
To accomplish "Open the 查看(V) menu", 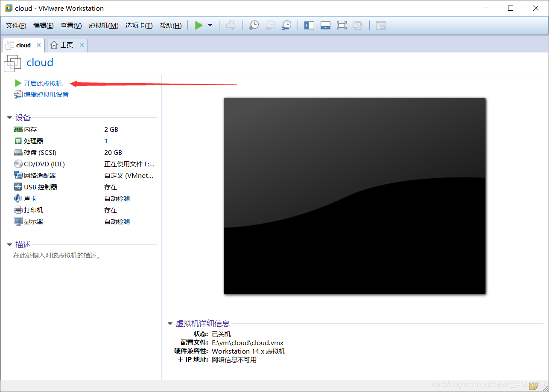I will click(71, 26).
